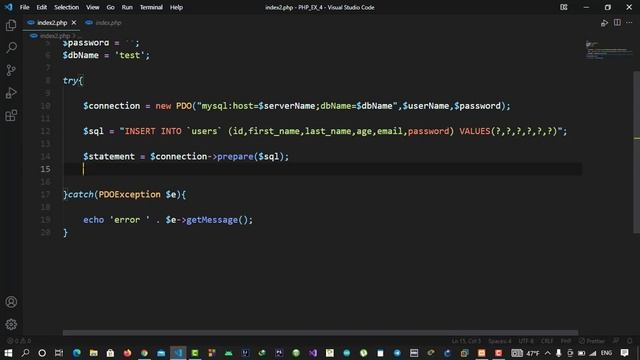Viewport: 640px width, 360px height.
Task: Launch Microsoft Edge from taskbar
Action: (x=77, y=353)
